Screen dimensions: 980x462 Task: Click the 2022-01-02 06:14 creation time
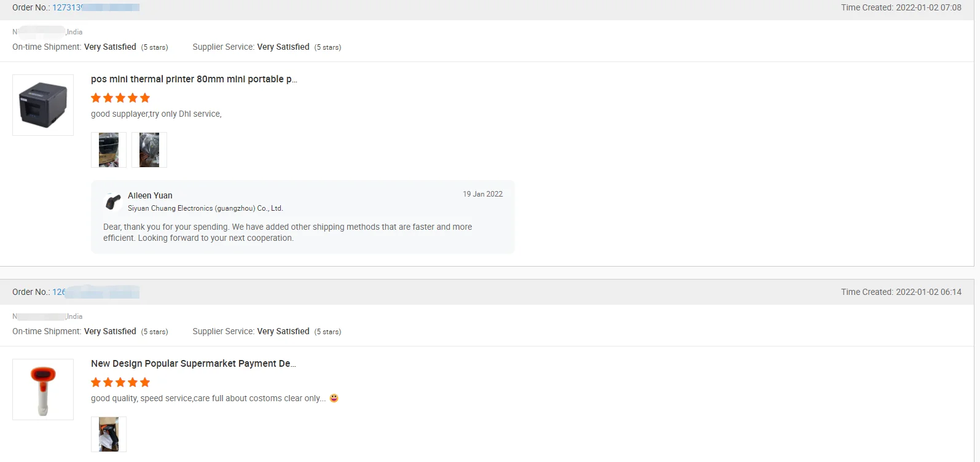[x=928, y=292]
